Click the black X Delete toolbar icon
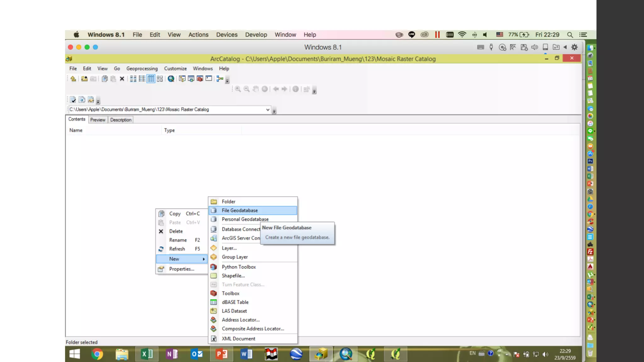 (122, 79)
